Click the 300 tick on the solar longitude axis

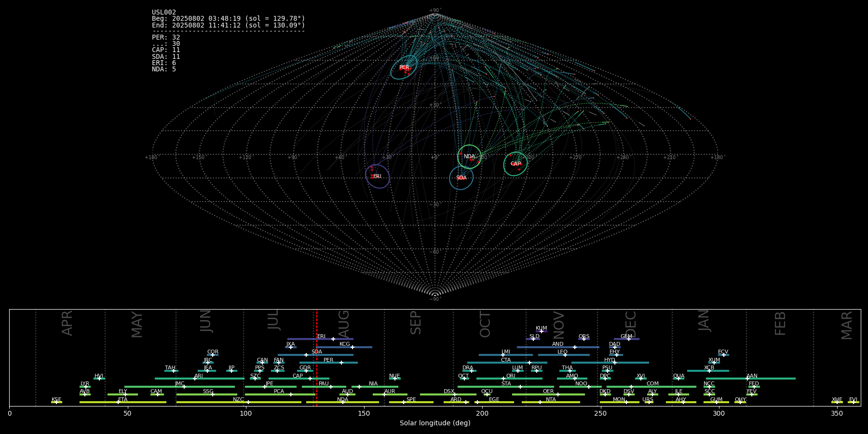tap(719, 413)
